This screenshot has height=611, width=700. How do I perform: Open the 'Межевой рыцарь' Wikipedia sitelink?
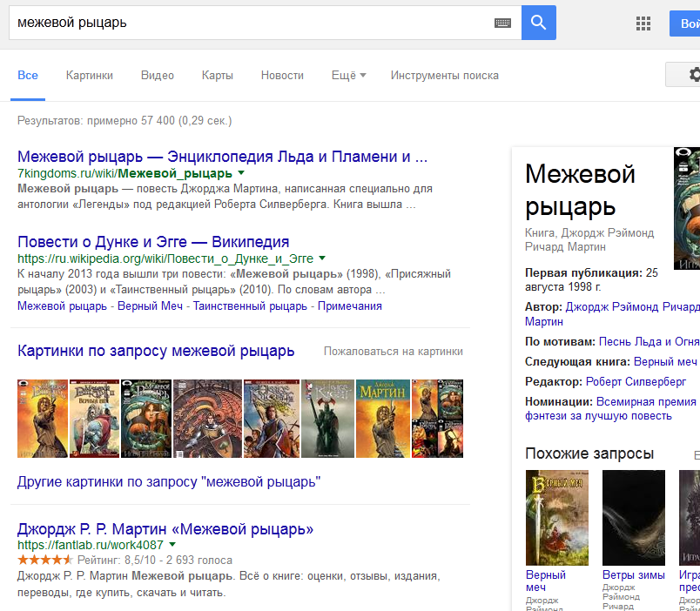[x=62, y=306]
